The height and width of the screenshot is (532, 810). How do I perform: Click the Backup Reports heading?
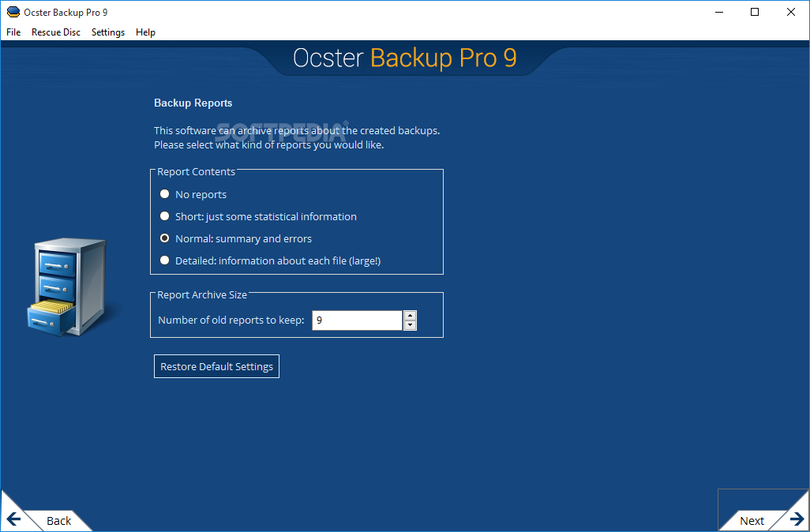pos(193,103)
